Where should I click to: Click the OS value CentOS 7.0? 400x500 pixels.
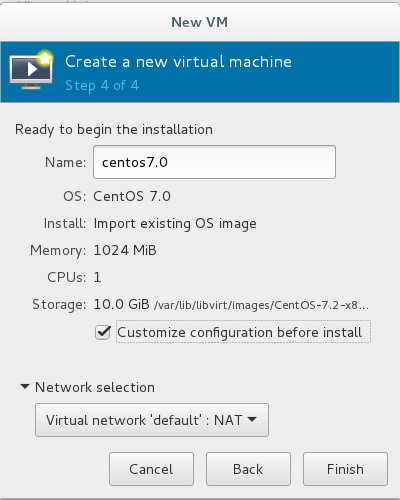[132, 196]
